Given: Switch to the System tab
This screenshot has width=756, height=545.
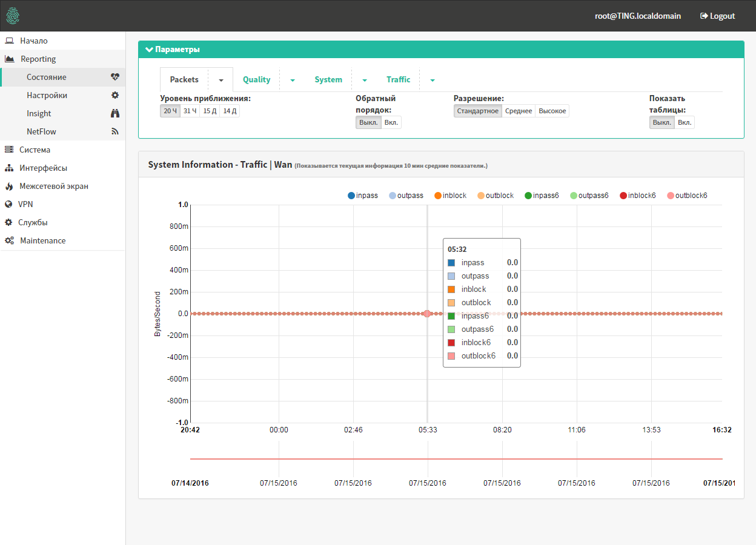Looking at the screenshot, I should (x=328, y=80).
